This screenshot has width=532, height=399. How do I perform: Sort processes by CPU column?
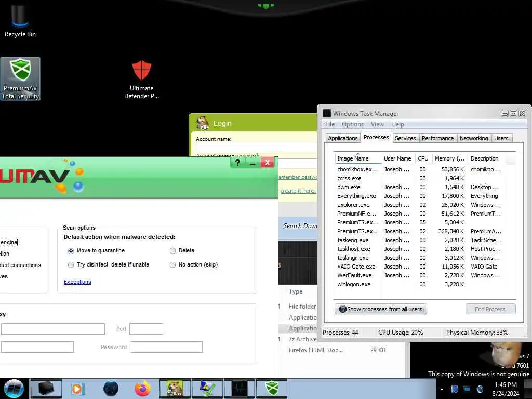pos(423,158)
